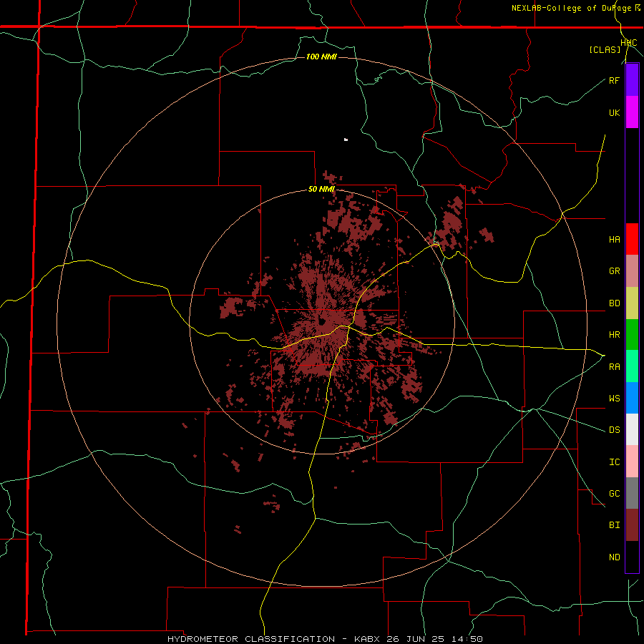Viewport: 644px width, 644px height.
Task: Click the RF legend label
Action: pos(614,80)
